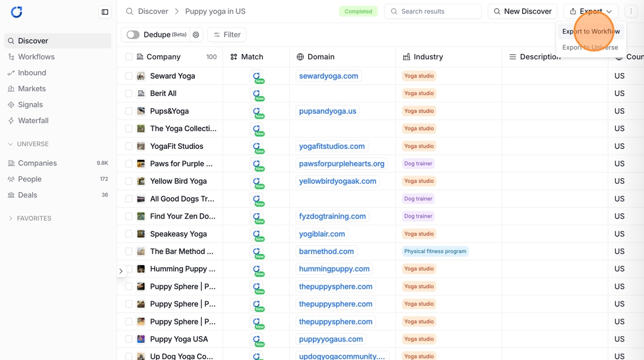Select the Pups&Yoga row checkbox
The height and width of the screenshot is (360, 644).
[x=129, y=111]
